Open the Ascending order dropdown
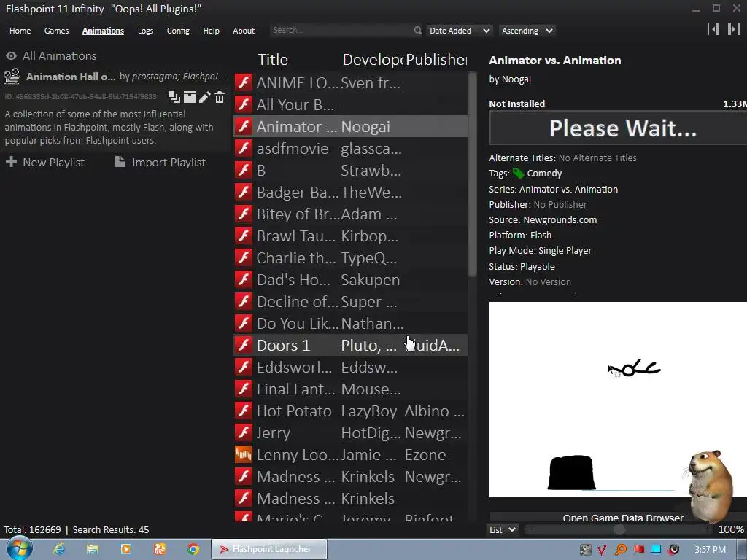Image resolution: width=747 pixels, height=560 pixels. tap(527, 31)
